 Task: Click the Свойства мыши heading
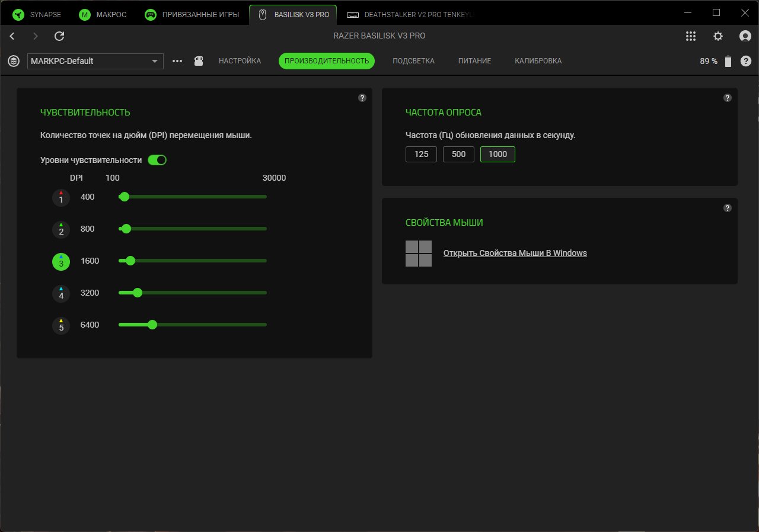(444, 223)
